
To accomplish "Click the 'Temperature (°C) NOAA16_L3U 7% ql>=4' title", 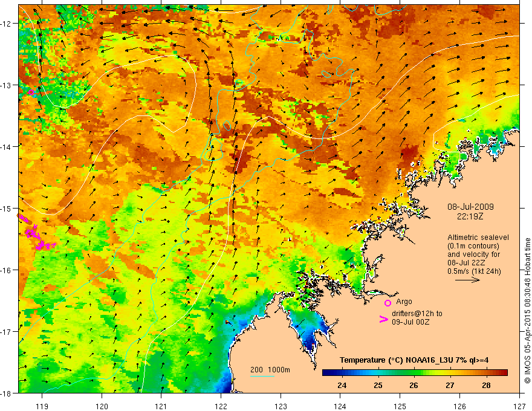I will (x=414, y=360).
